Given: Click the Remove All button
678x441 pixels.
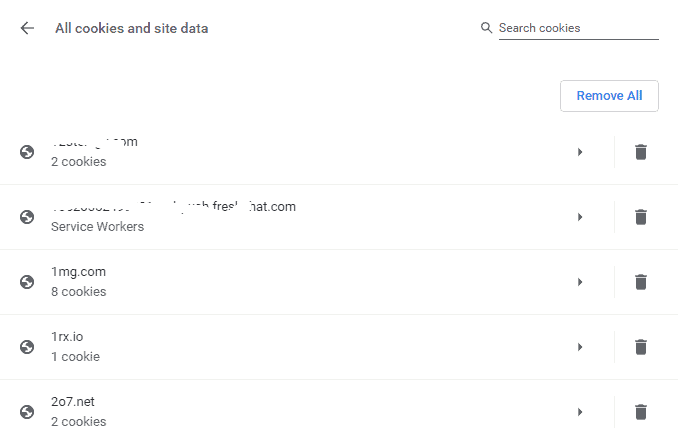Looking at the screenshot, I should tap(609, 96).
